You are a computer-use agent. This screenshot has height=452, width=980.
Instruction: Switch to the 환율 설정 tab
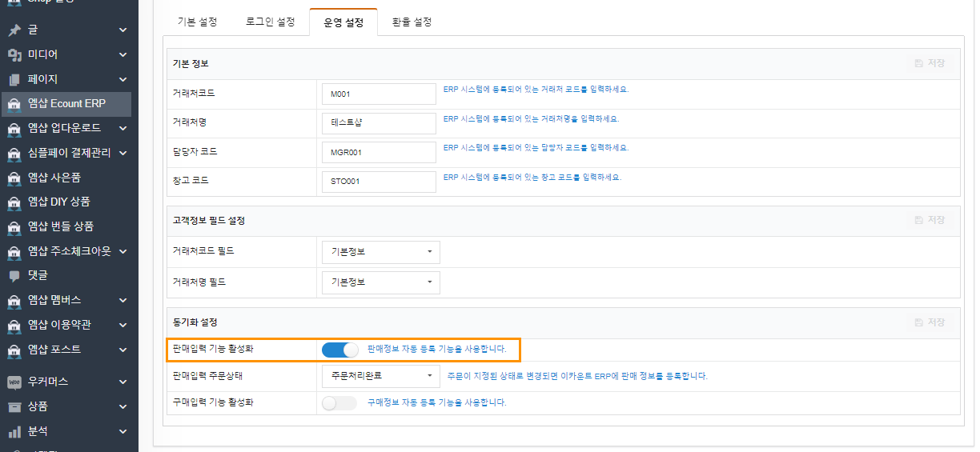pos(412,22)
